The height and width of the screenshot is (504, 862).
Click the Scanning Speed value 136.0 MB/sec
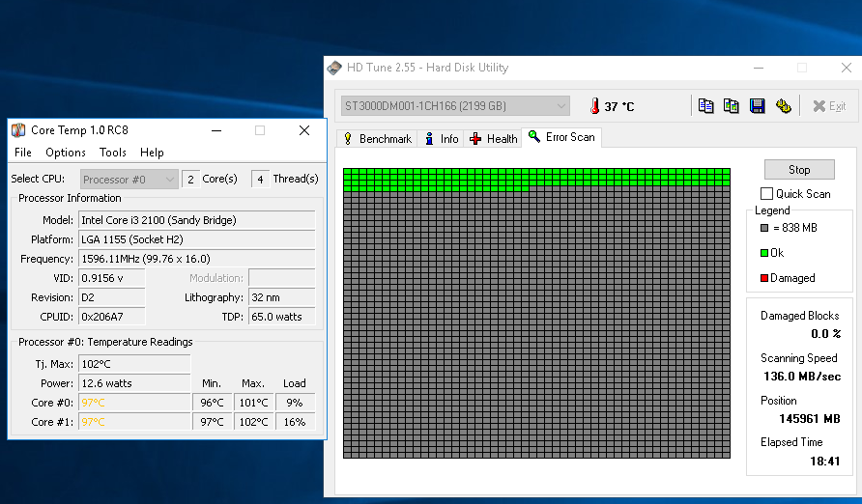click(802, 377)
